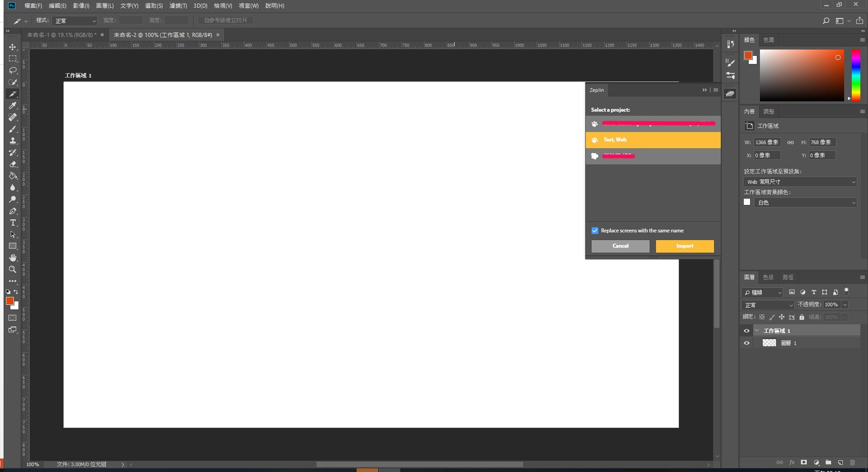Select the Type tool
868x472 pixels.
click(13, 223)
